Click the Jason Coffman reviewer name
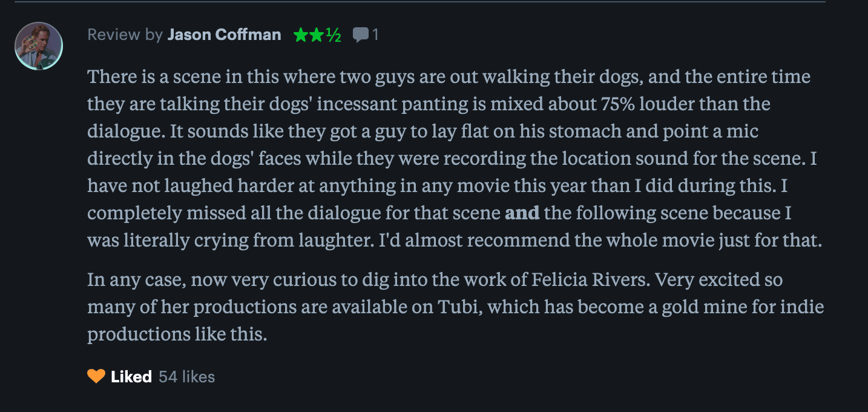This screenshot has height=412, width=868. coord(224,35)
